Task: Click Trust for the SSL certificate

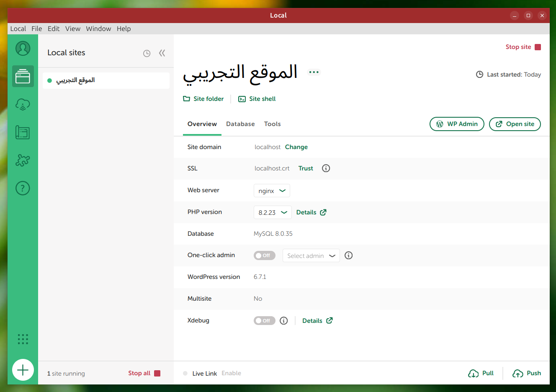Action: point(306,168)
